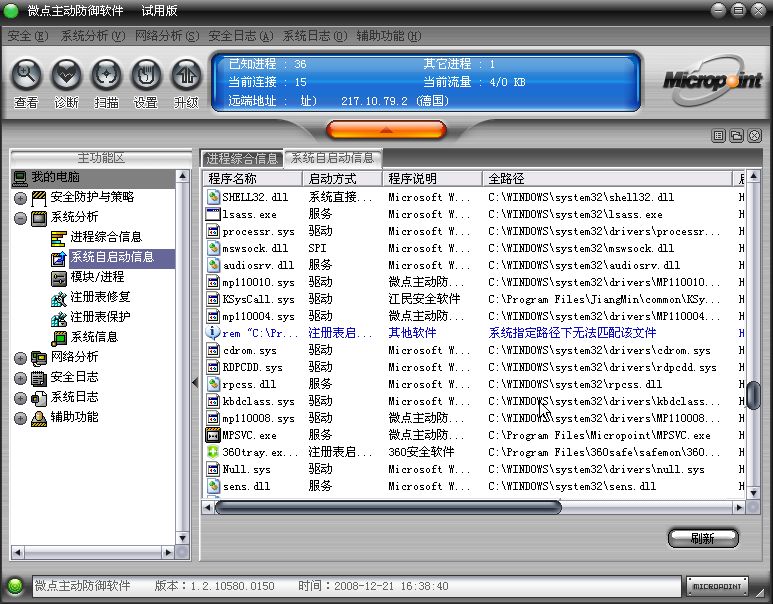The image size is (773, 604).
Task: Click the tree panel scroll-up arrow
Action: pos(182,176)
